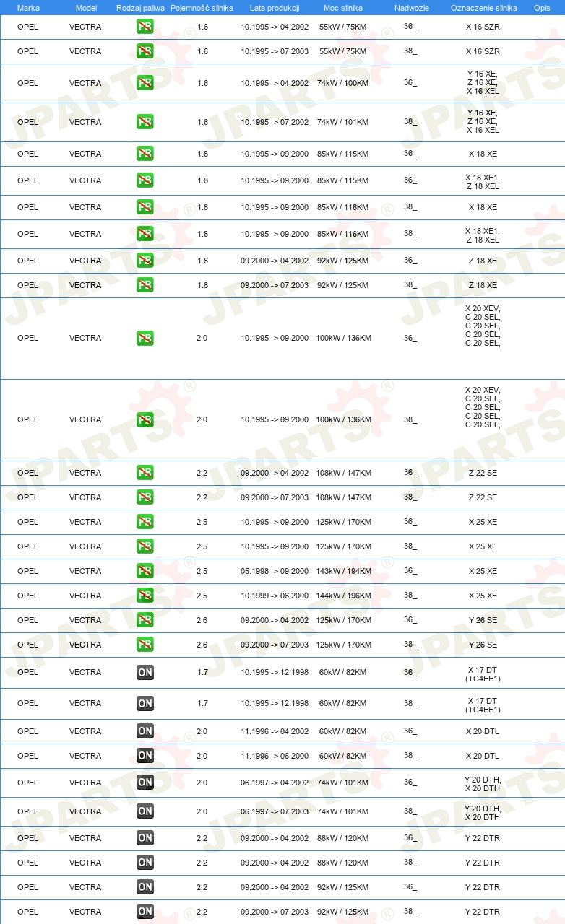This screenshot has height=924, width=565.
Task: Click ON diesel icon in X 17 DT 36_ row
Action: tap(145, 672)
